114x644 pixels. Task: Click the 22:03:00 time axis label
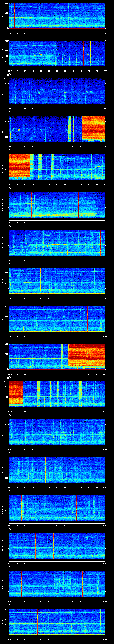pos(9,109)
